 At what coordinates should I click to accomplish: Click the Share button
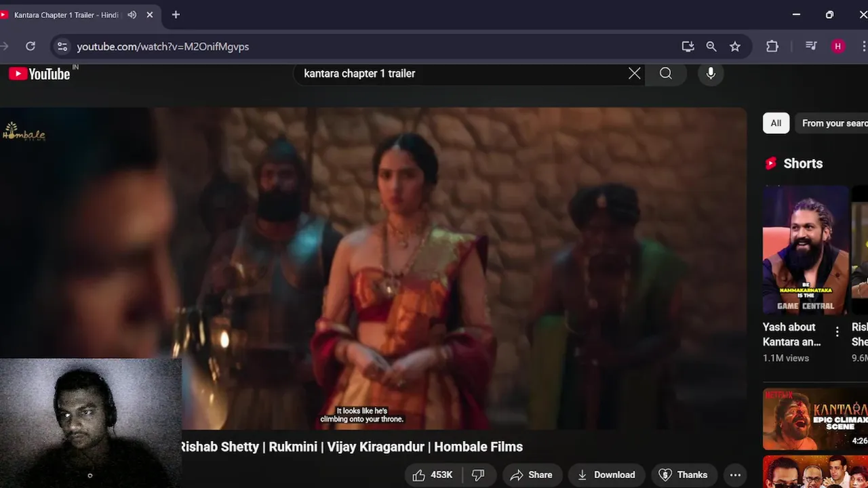[x=531, y=475]
